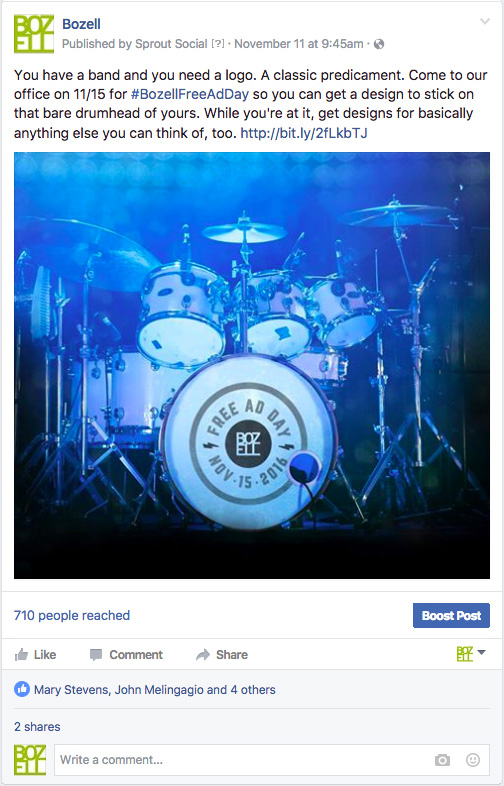View the 710 people reached stats
This screenshot has width=504, height=786.
72,616
